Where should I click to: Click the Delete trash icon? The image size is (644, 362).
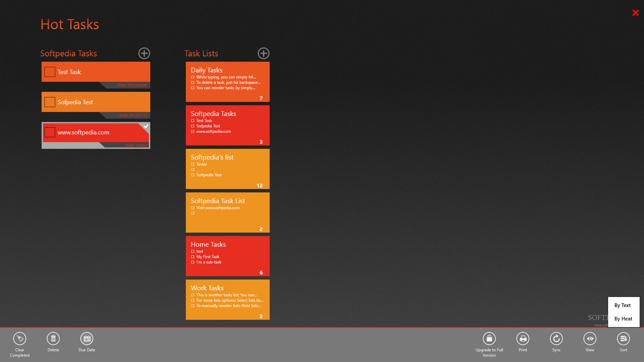[x=53, y=339]
